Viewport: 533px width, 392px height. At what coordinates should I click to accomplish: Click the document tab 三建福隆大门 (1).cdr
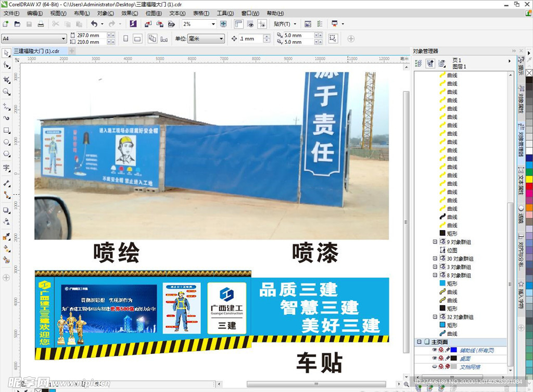(x=36, y=51)
